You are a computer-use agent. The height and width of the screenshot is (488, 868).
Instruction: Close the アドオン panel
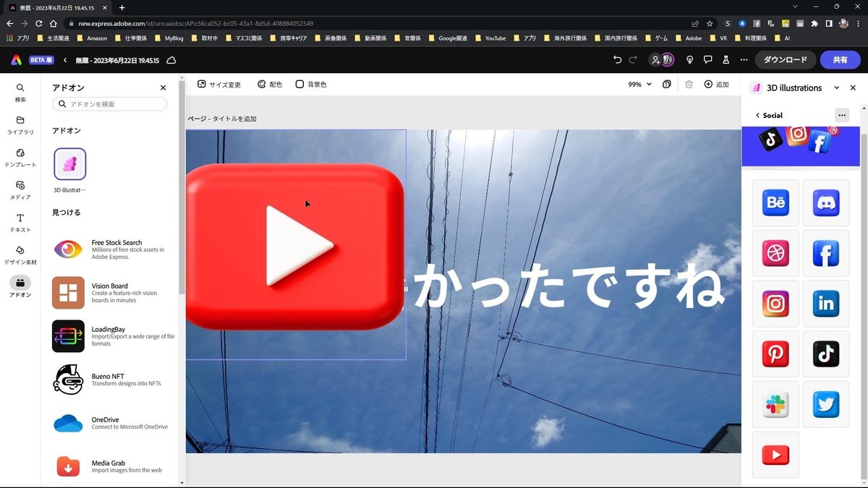click(163, 87)
